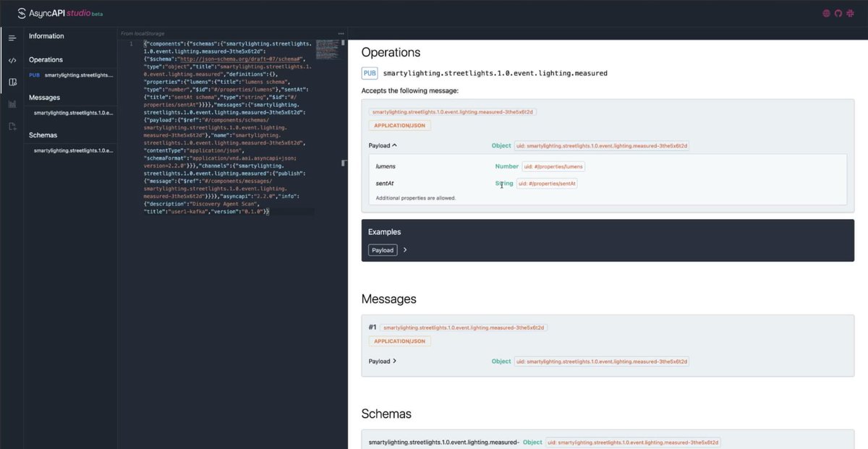Click the 'uid: #/properties/sentAt' tag
The height and width of the screenshot is (449, 868).
[547, 184]
